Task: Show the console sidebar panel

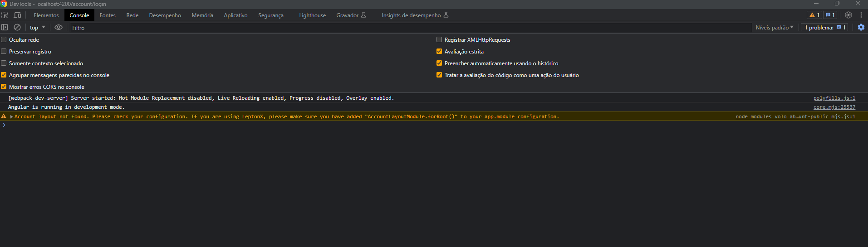Action: (x=5, y=27)
